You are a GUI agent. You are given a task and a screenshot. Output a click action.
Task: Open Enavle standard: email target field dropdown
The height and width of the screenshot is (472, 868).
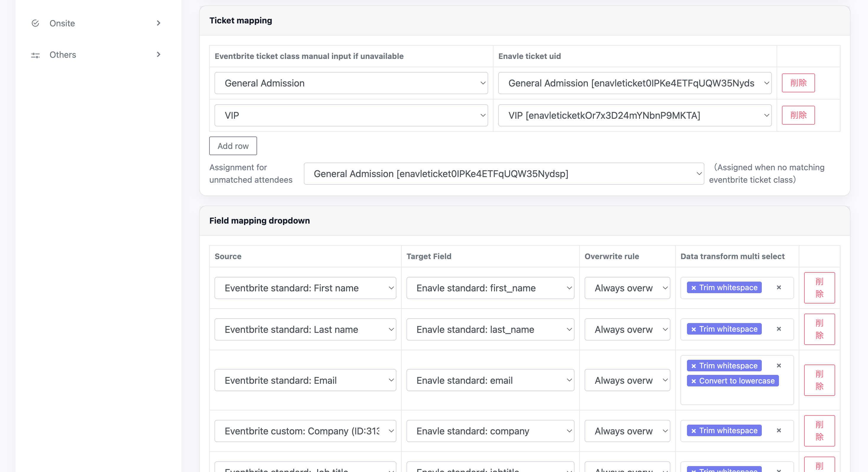click(490, 380)
